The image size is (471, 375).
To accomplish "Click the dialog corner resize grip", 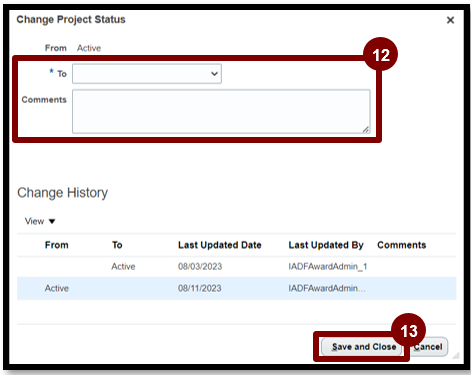I will click(456, 355).
